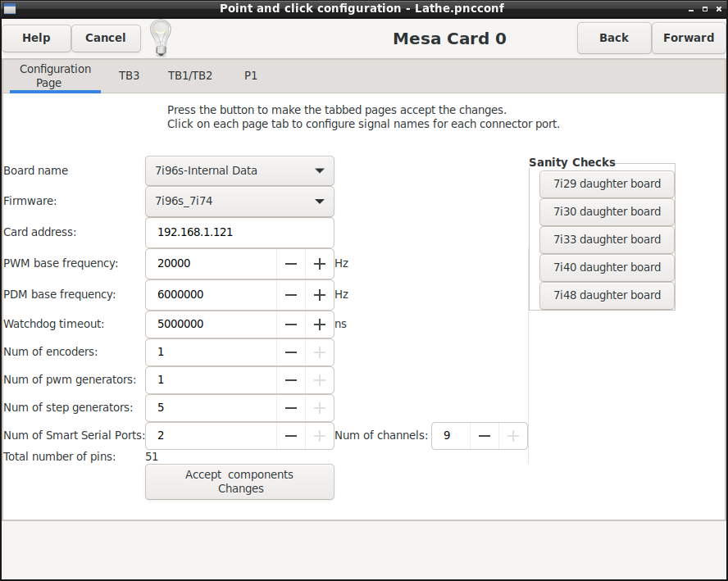Decrease Num of channels value
Screen dimensions: 728x581
485,436
